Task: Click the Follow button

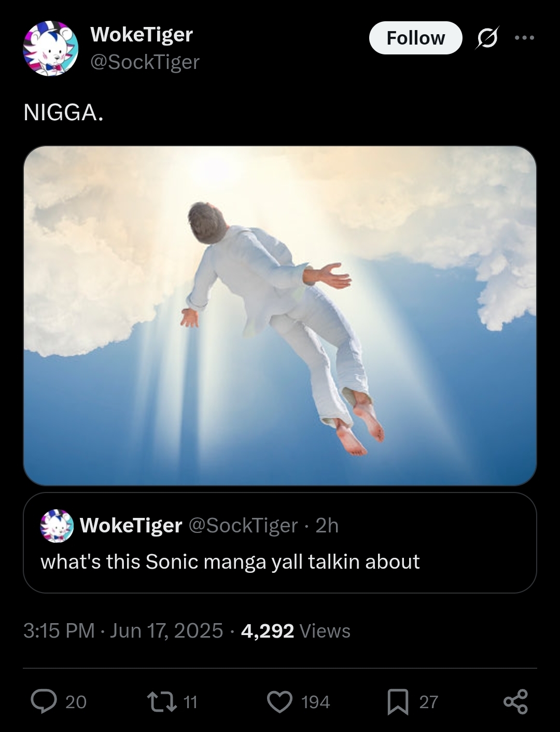Action: coord(415,38)
